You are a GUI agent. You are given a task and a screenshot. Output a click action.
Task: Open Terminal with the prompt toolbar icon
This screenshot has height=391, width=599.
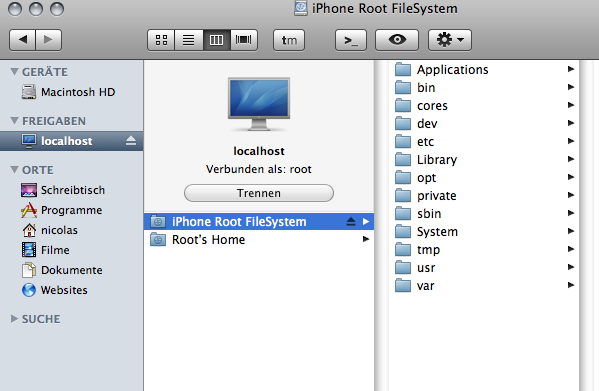[x=351, y=40]
